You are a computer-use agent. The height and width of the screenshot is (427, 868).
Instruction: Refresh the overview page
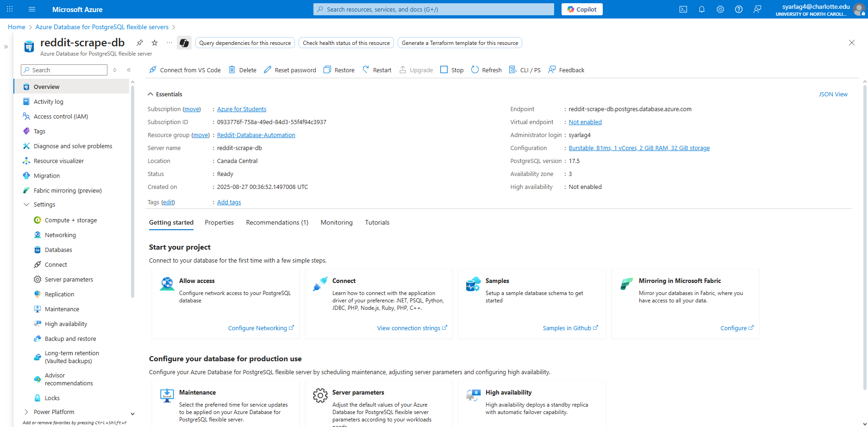click(487, 70)
